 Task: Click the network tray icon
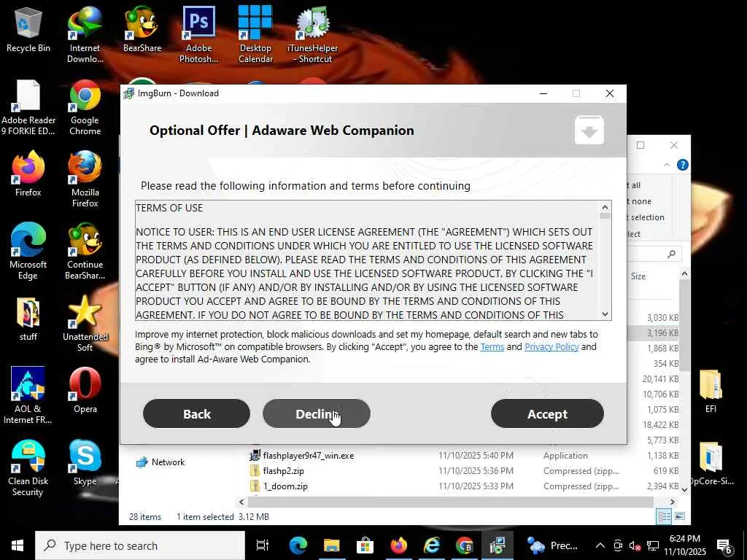[x=653, y=545]
